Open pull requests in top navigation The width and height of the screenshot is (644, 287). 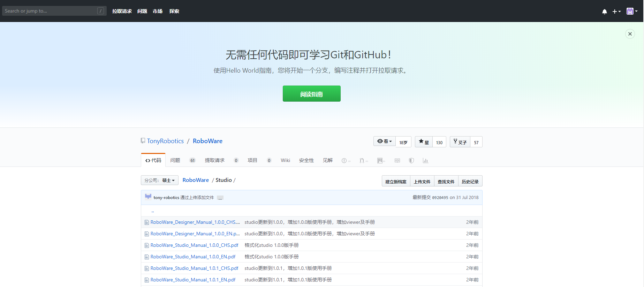(122, 11)
